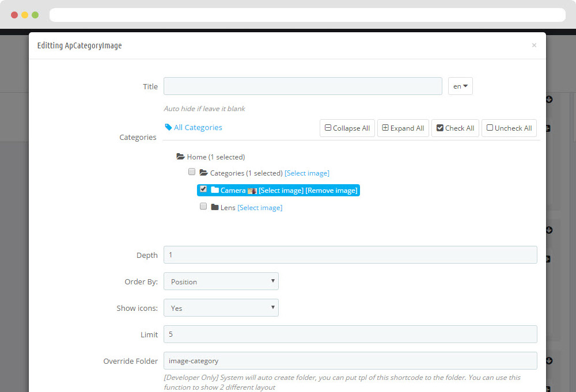The image size is (576, 392).
Task: Click the red window close dot
Action: [14, 15]
